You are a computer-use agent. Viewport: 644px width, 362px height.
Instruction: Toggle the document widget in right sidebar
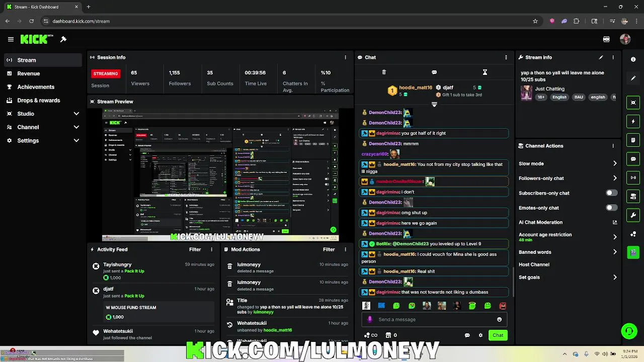pyautogui.click(x=633, y=140)
